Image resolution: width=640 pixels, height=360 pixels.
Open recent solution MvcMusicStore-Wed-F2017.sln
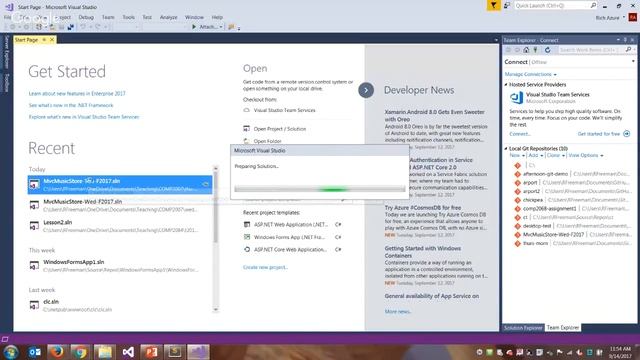coord(120,205)
